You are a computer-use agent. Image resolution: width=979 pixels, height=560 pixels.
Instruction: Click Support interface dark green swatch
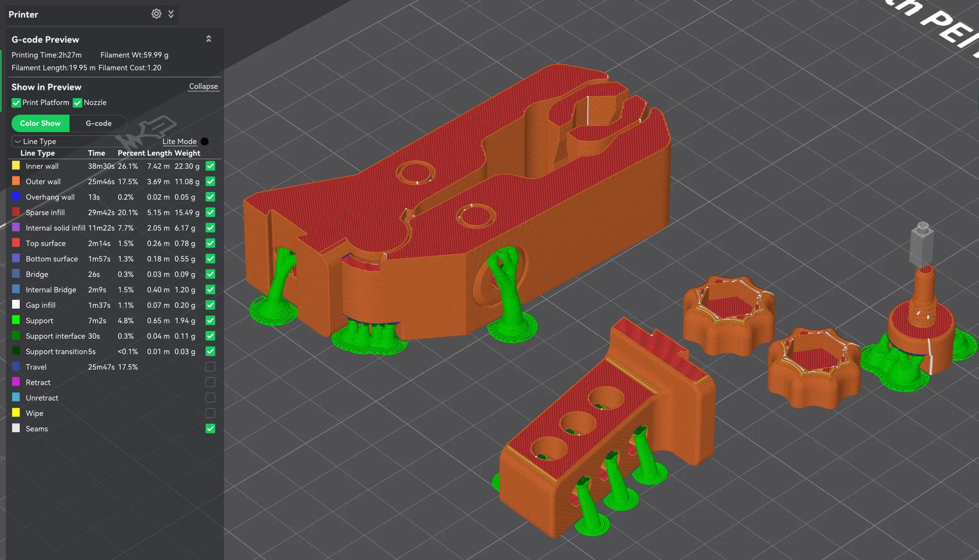16,335
